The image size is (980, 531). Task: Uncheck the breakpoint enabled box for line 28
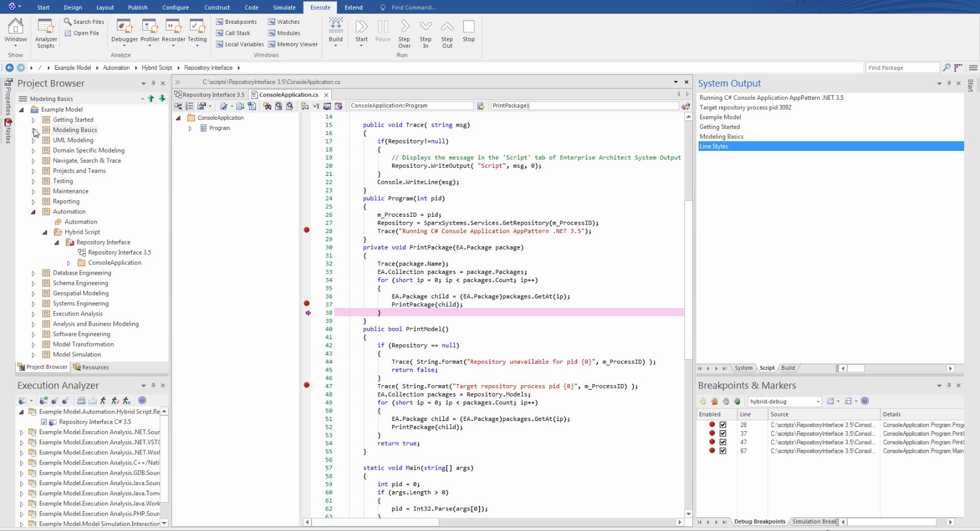[x=723, y=425]
